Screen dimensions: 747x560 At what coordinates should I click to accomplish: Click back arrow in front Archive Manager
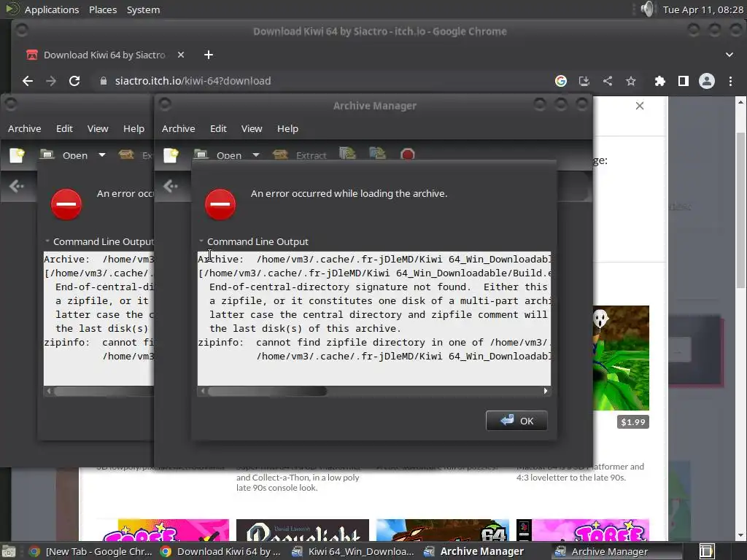coord(170,186)
